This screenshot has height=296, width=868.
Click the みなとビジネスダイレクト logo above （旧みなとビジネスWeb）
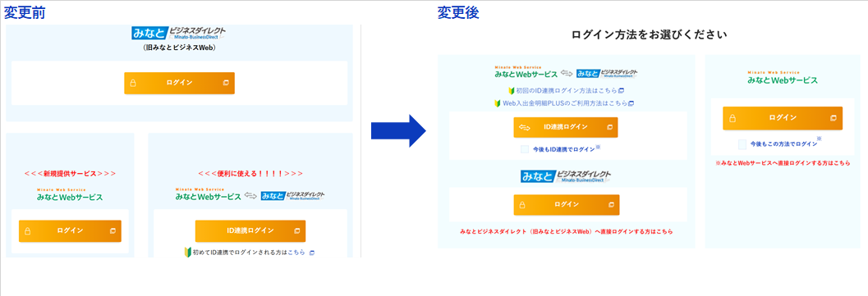179,33
